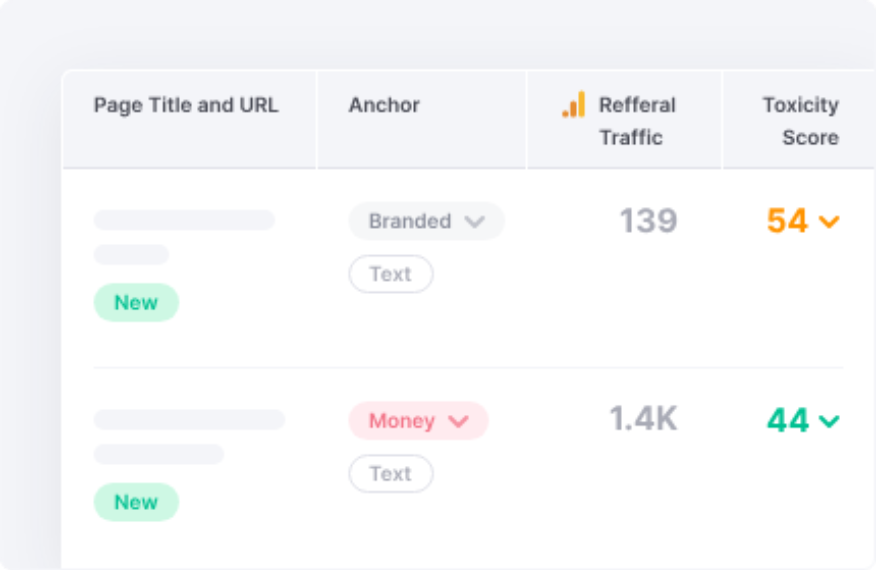This screenshot has width=876, height=570.
Task: Sort by Page Title and URL column
Action: [x=186, y=105]
